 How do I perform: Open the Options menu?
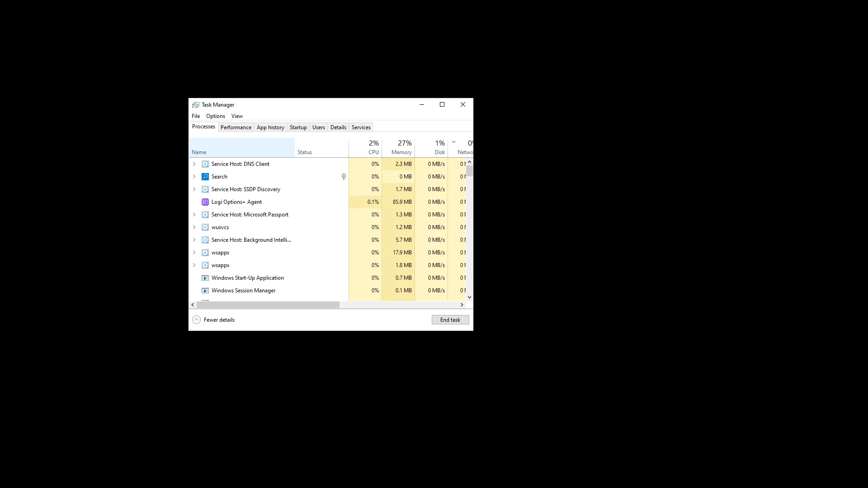tap(215, 116)
